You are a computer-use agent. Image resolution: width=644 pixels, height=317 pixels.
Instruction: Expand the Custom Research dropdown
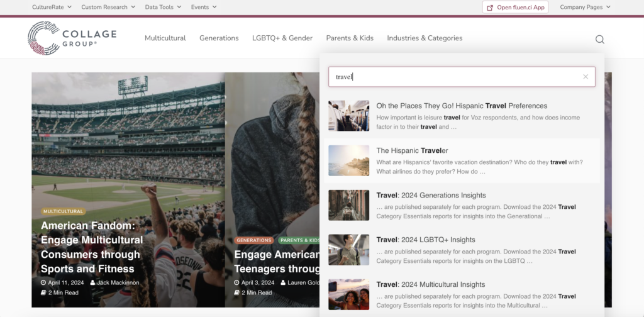tap(108, 7)
